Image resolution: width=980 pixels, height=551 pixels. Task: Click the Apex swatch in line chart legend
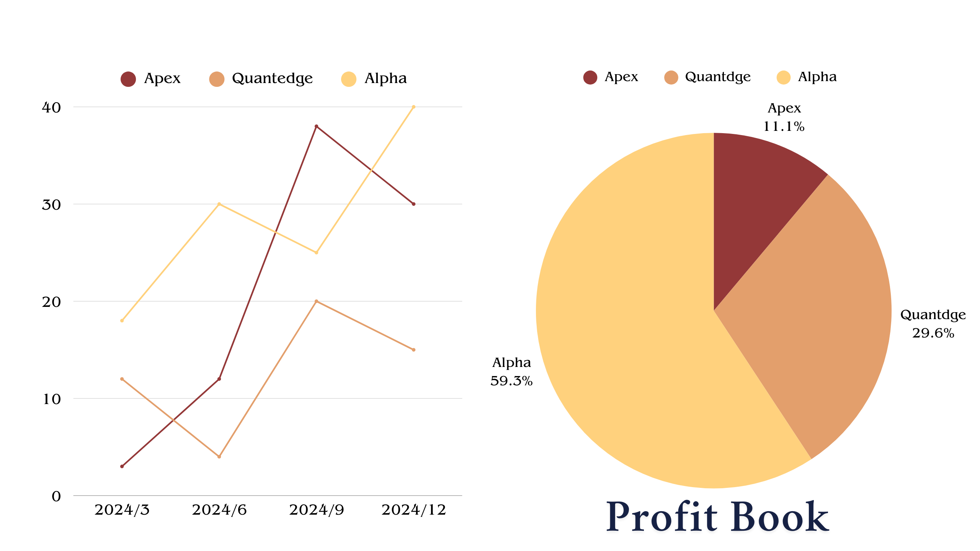click(128, 79)
